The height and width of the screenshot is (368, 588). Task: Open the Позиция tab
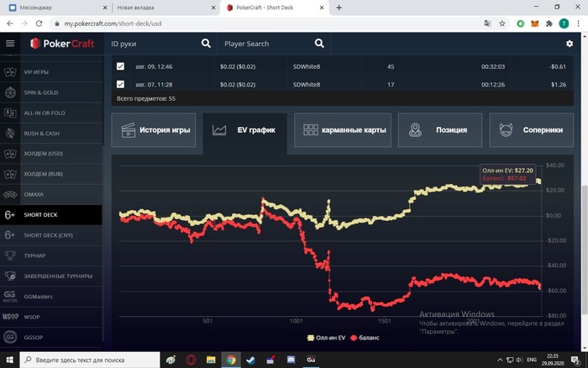(440, 130)
